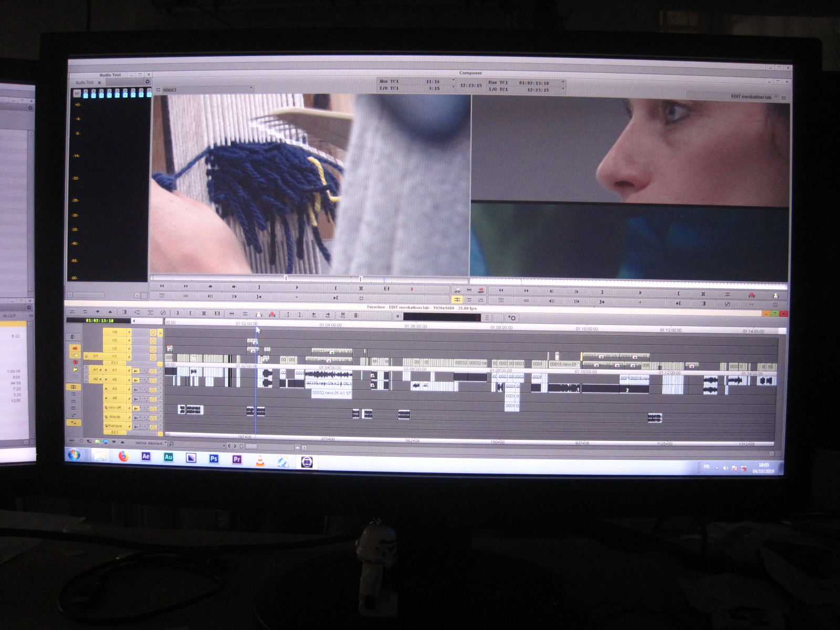Toggle the V4 record track selector
The height and width of the screenshot is (630, 840).
coord(114,332)
